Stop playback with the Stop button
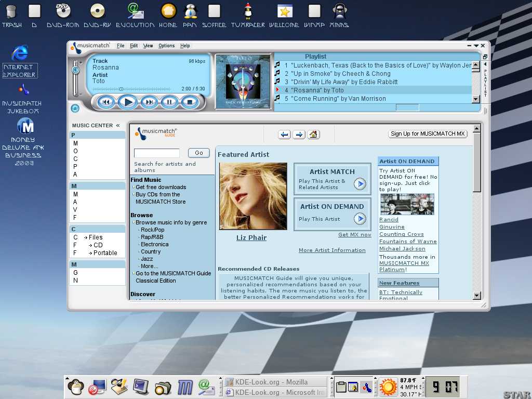The image size is (532, 399). click(190, 102)
